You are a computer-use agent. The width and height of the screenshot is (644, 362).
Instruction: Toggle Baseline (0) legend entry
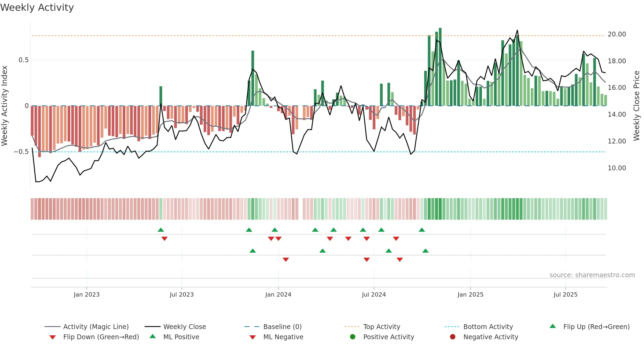point(273,327)
